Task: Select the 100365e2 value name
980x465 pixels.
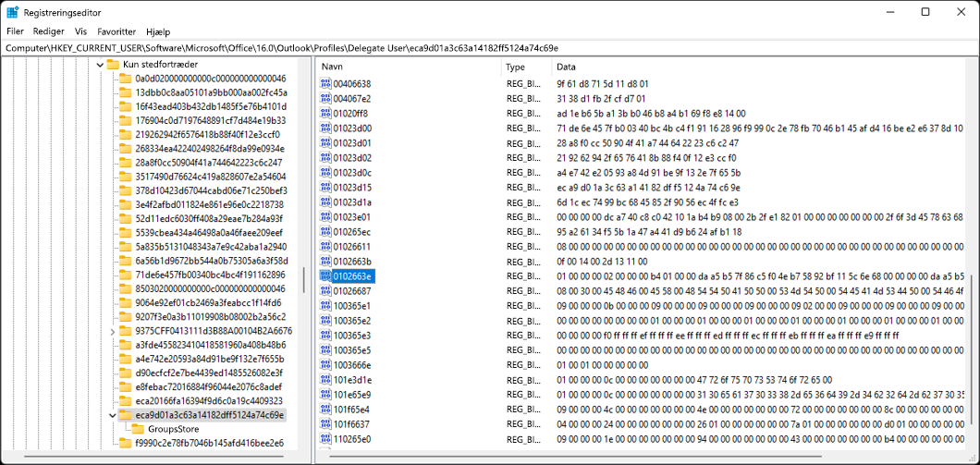Action: 352,320
